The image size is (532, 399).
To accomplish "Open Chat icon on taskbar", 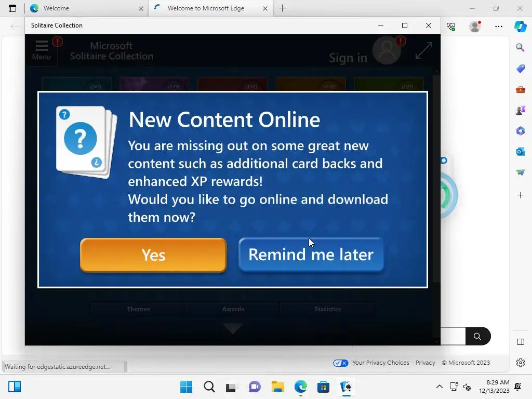I will coord(255,387).
